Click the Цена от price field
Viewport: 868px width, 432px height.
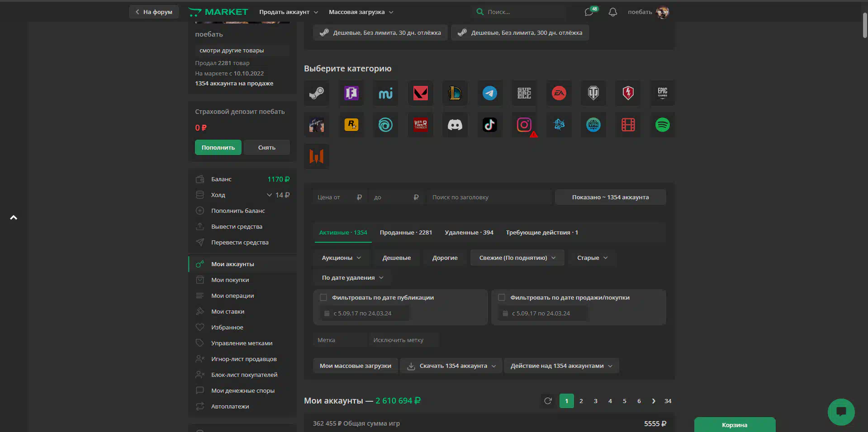click(340, 197)
